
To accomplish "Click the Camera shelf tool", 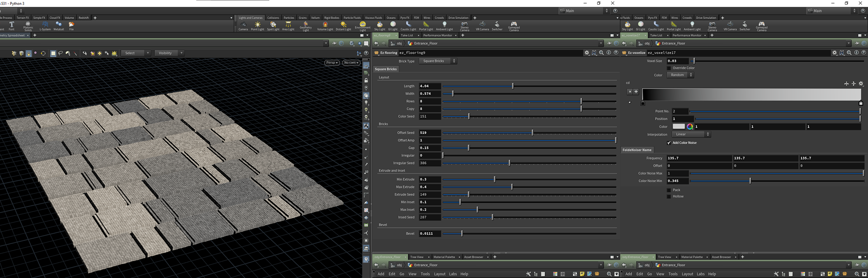I will 243,26.
